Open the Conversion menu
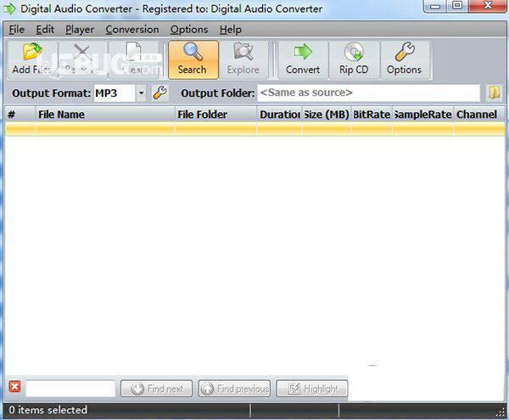 pyautogui.click(x=132, y=30)
